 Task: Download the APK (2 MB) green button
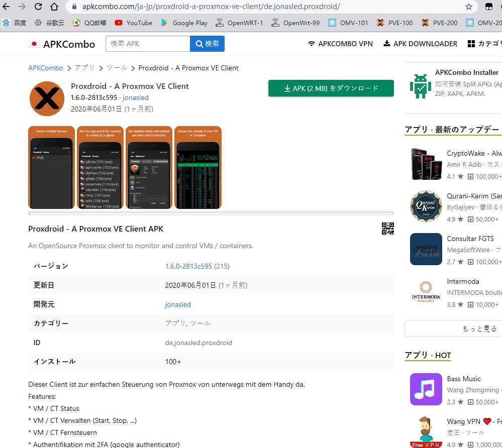tap(331, 88)
